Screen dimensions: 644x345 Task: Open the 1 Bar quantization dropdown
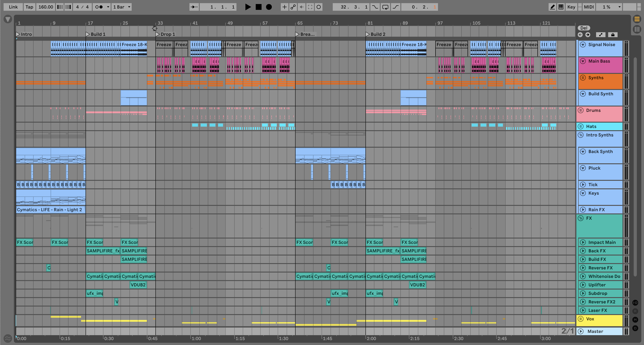[122, 7]
